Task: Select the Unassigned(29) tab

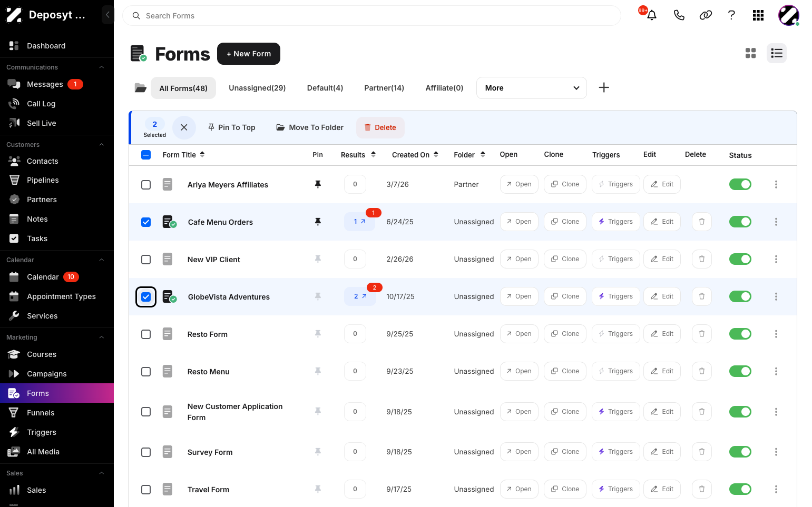Action: tap(257, 88)
